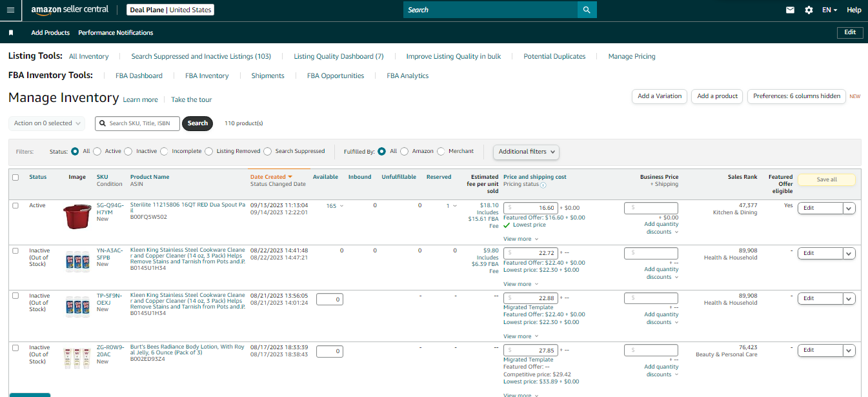Choose the Inactive status radio button
The width and height of the screenshot is (868, 397).
(128, 151)
